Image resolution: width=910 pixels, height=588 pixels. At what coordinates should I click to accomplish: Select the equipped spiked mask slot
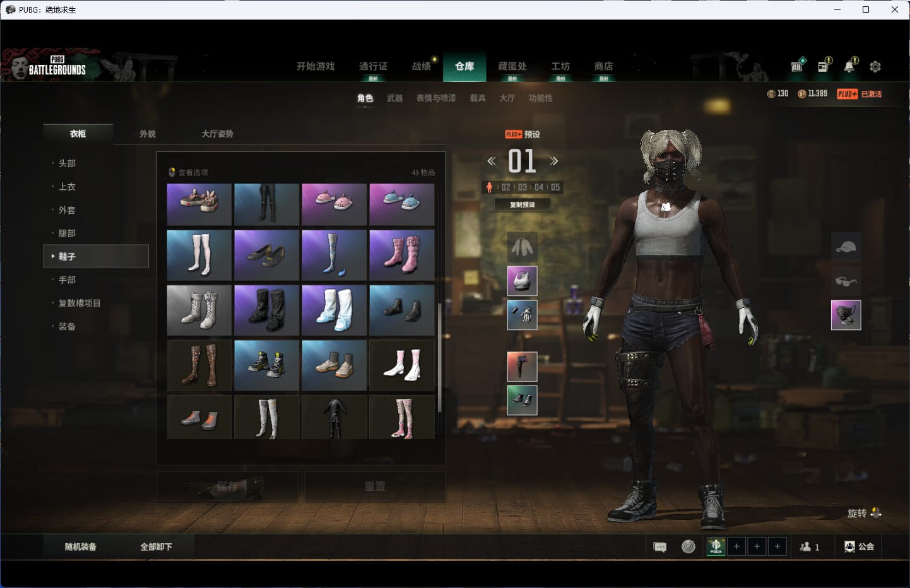[x=846, y=315]
